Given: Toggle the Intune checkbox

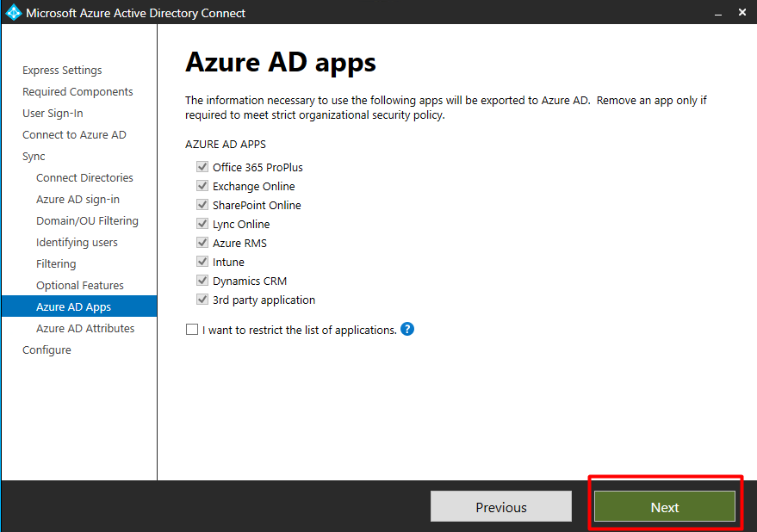Looking at the screenshot, I should pos(202,262).
